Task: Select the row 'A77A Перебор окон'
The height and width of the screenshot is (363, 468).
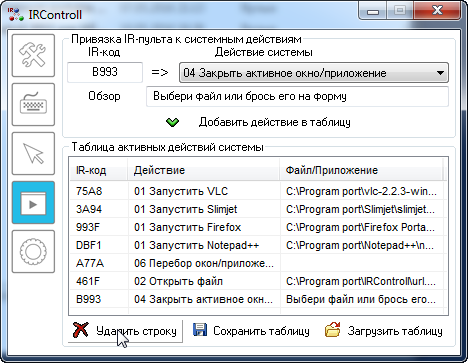Action: 257,263
